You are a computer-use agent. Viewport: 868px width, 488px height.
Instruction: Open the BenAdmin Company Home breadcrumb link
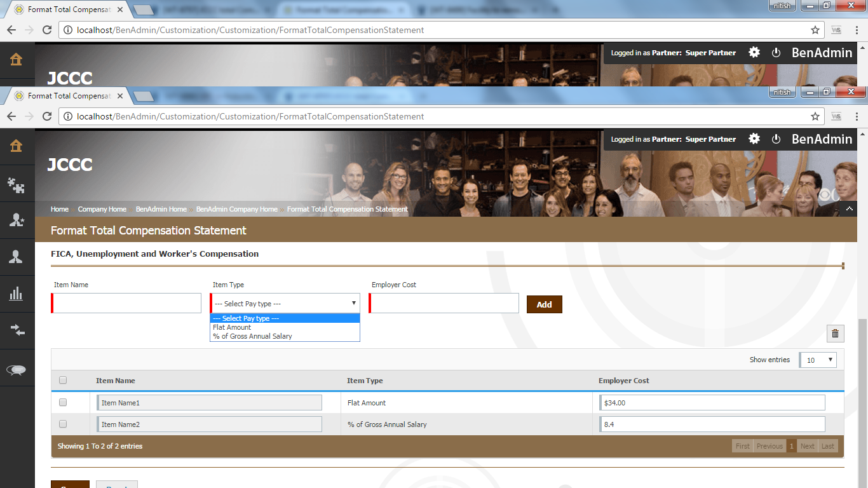(x=237, y=209)
